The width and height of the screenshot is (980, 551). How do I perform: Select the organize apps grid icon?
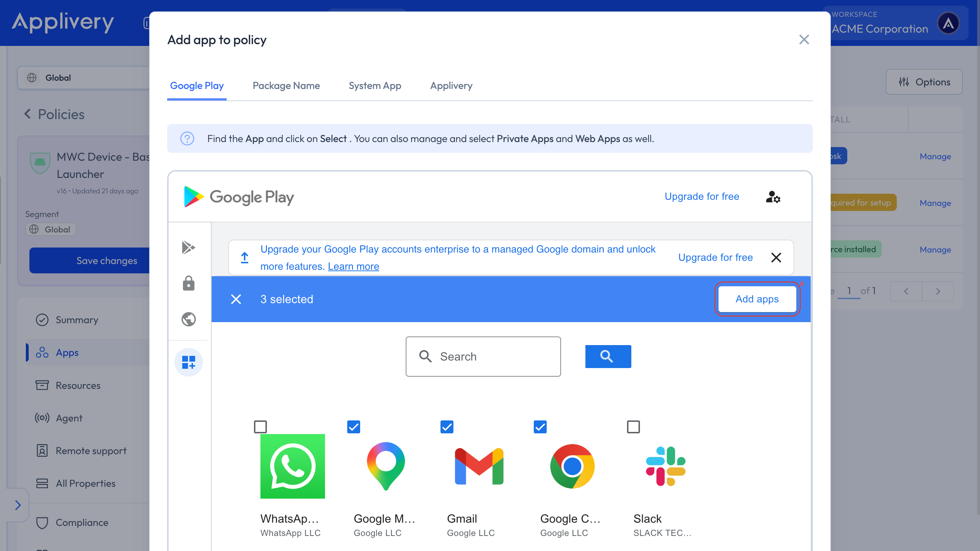point(188,362)
